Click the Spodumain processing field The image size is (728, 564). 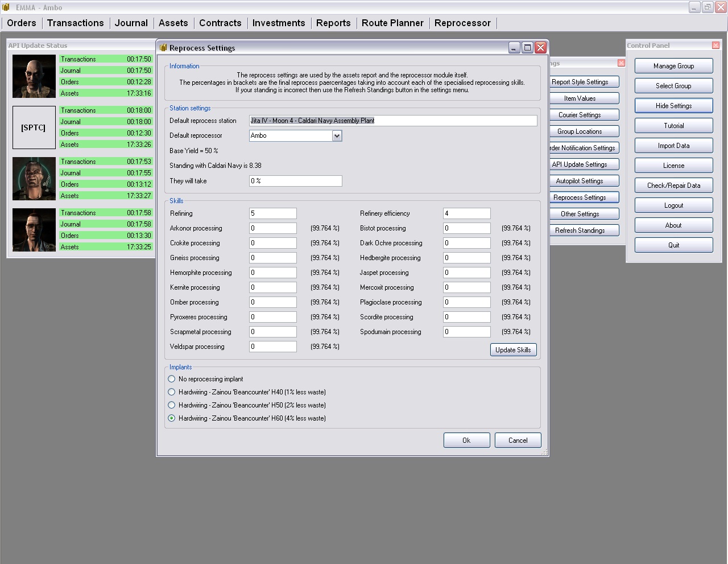coord(467,332)
